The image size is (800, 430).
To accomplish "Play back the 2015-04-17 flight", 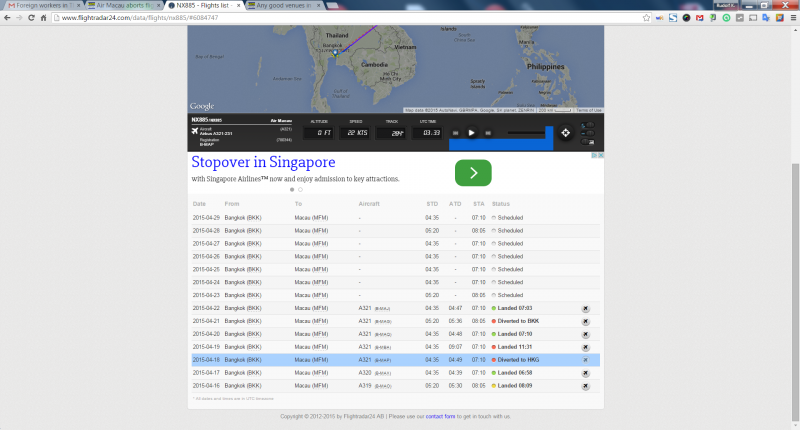I will pyautogui.click(x=585, y=373).
